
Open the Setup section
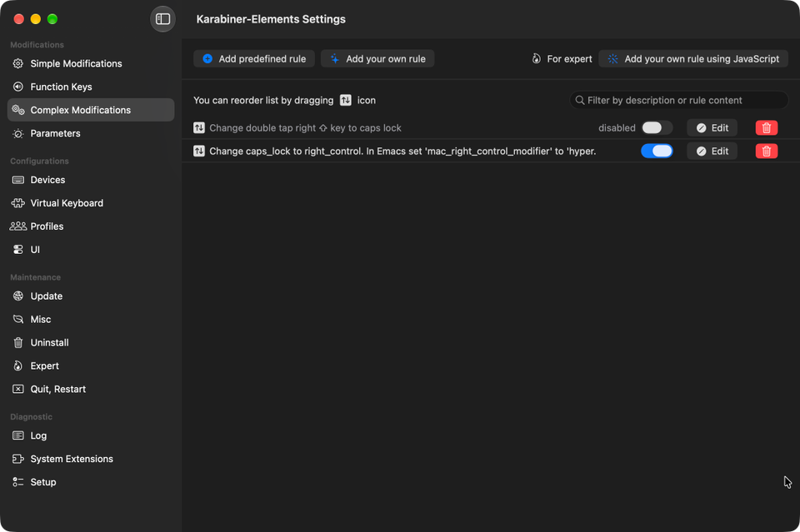click(x=91, y=482)
